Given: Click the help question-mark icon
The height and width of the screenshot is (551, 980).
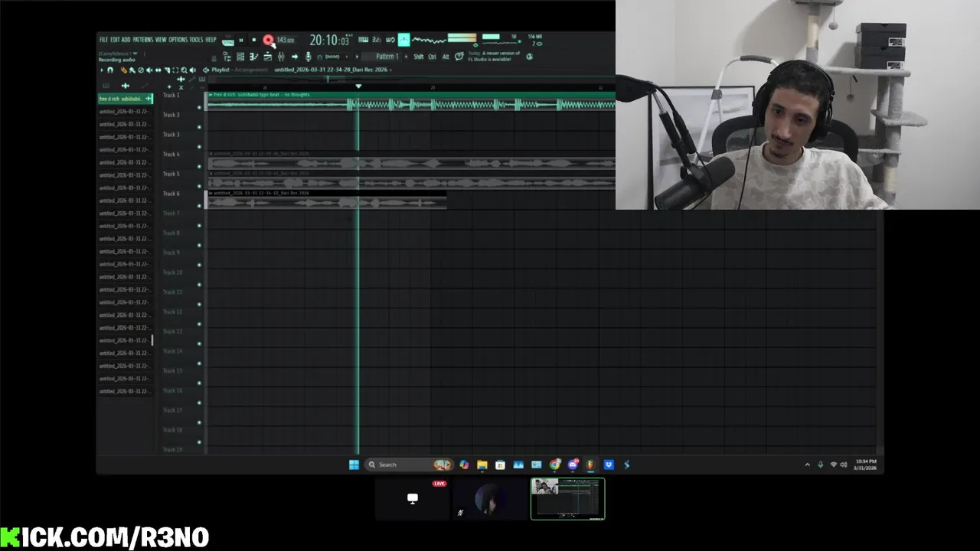Looking at the screenshot, I should pyautogui.click(x=459, y=56).
